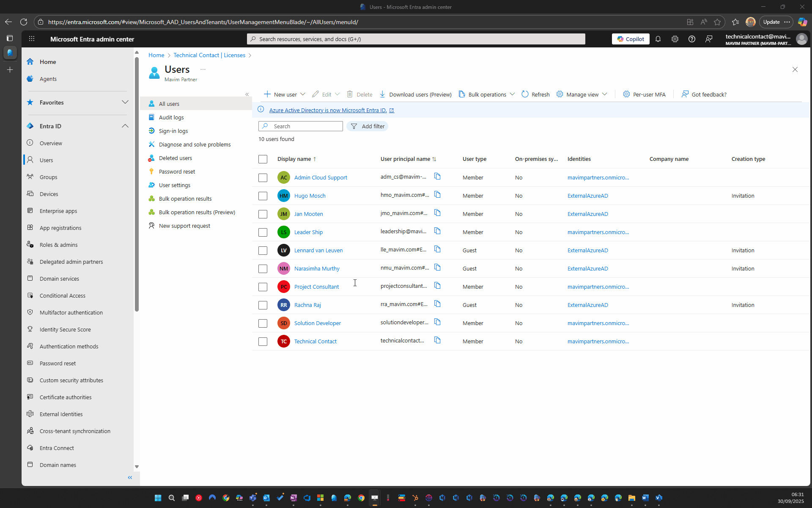
Task: Expand the Favorites section
Action: [125, 102]
